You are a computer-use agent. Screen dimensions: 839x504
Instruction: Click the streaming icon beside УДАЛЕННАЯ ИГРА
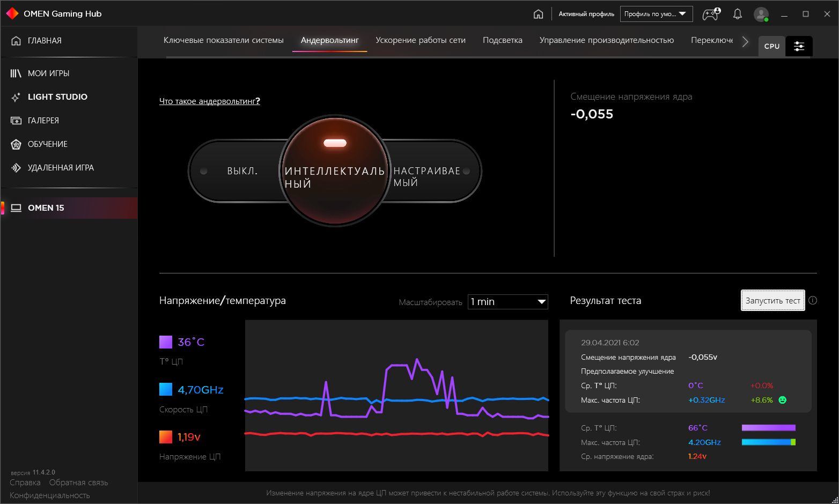(x=16, y=168)
